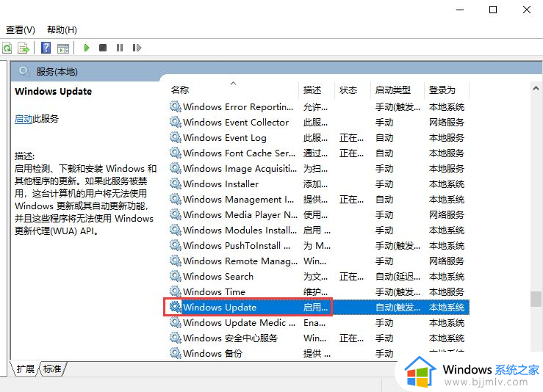The image size is (543, 392).
Task: Select Windows Search service name
Action: (218, 277)
